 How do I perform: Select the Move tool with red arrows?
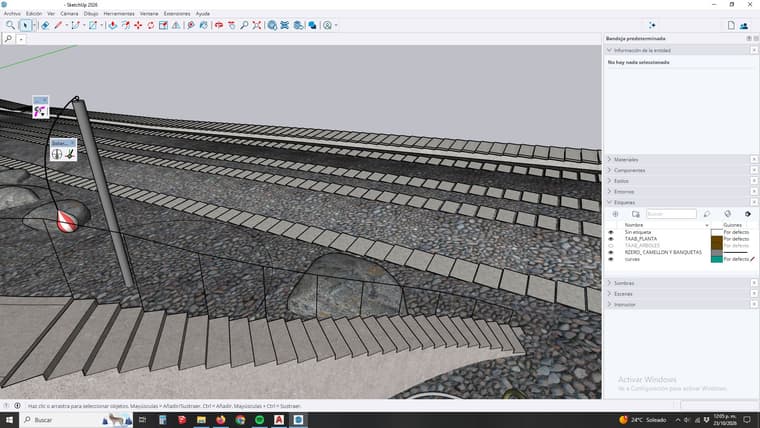(x=138, y=25)
